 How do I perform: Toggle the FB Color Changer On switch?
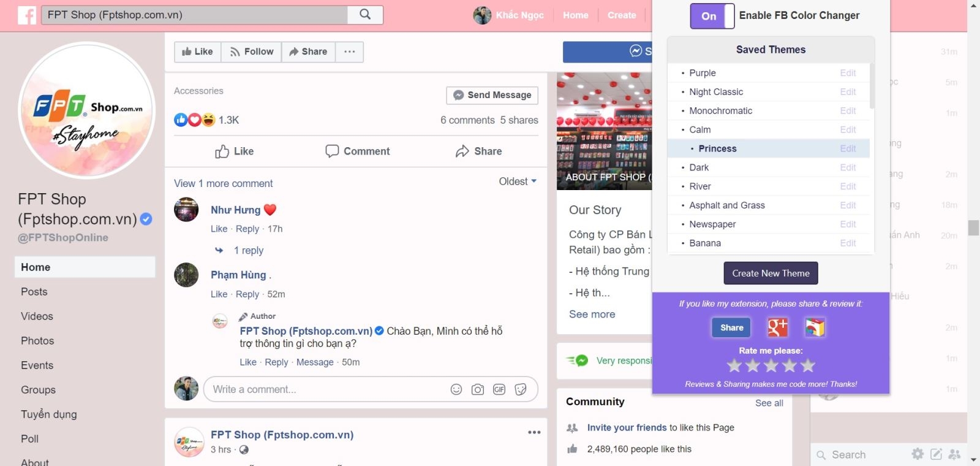(712, 16)
